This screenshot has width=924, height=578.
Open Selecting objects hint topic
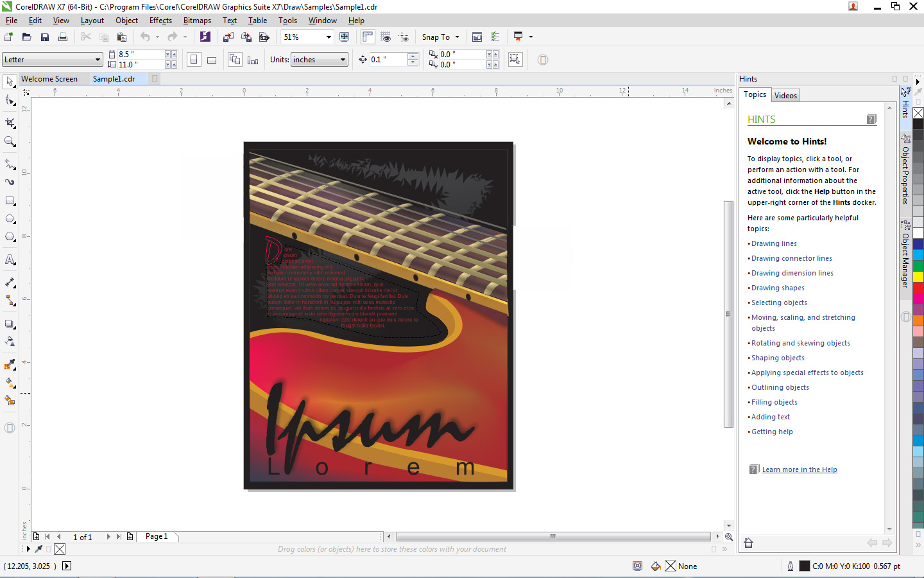(x=779, y=302)
